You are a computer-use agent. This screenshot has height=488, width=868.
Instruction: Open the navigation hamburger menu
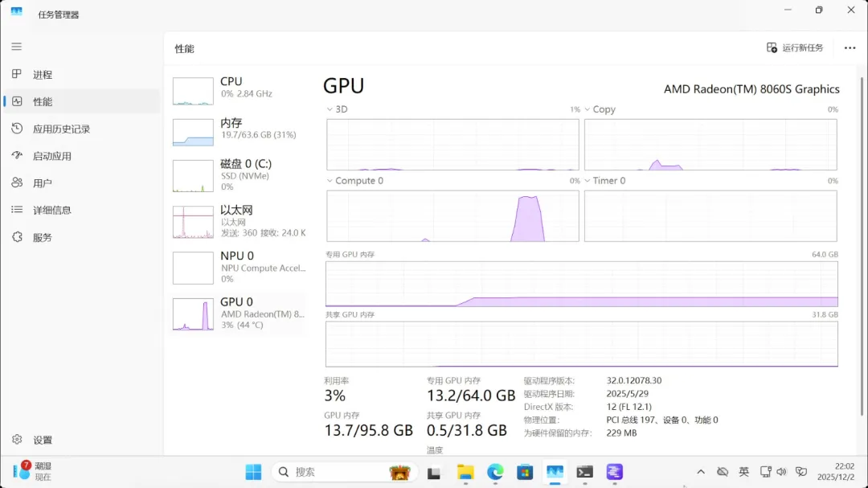click(x=17, y=47)
